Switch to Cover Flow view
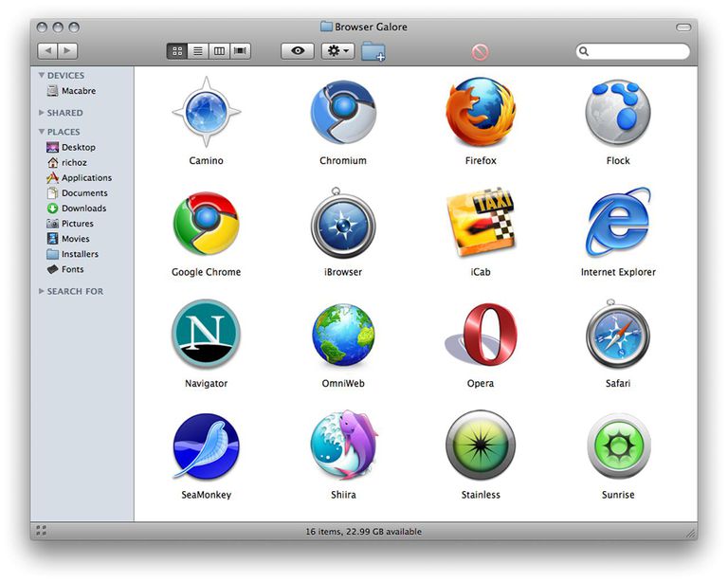Viewport: 728px width, 582px height. [x=240, y=51]
